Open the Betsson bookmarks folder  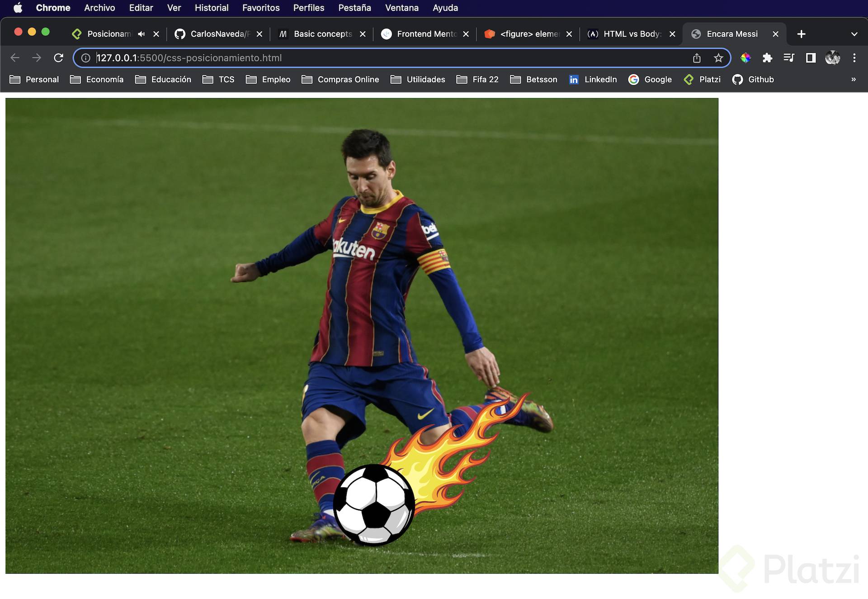click(533, 80)
